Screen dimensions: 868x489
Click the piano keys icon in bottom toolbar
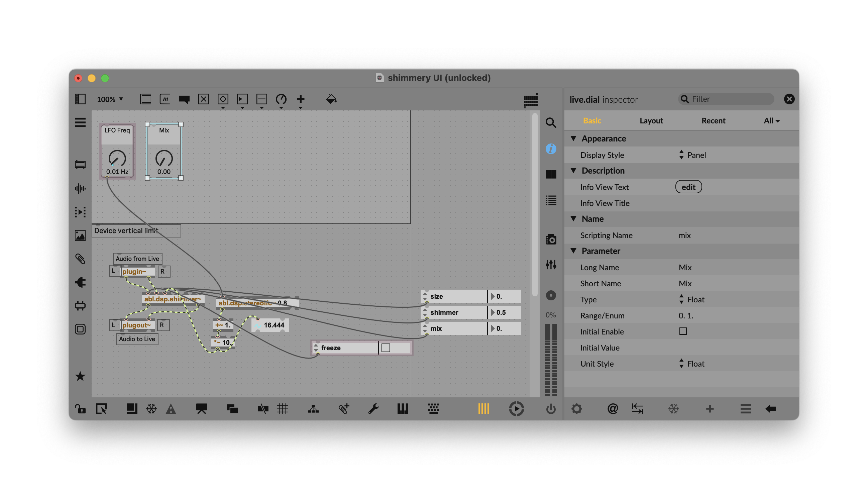click(x=403, y=409)
